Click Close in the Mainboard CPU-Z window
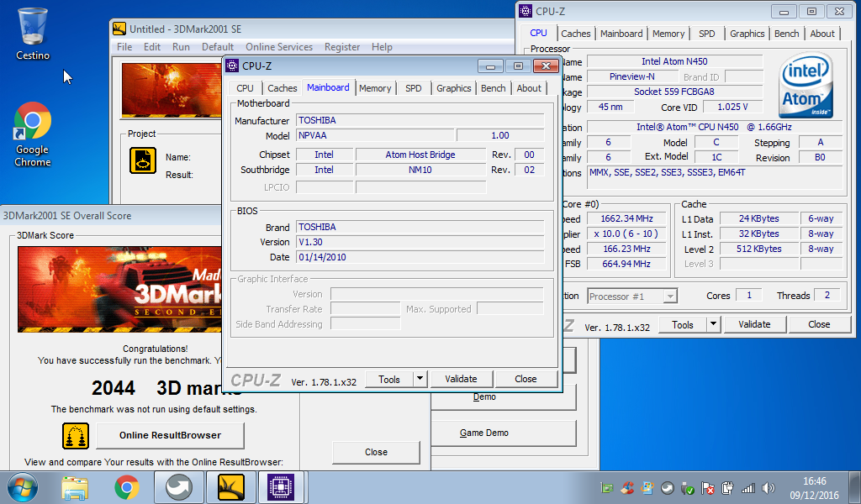 526,379
